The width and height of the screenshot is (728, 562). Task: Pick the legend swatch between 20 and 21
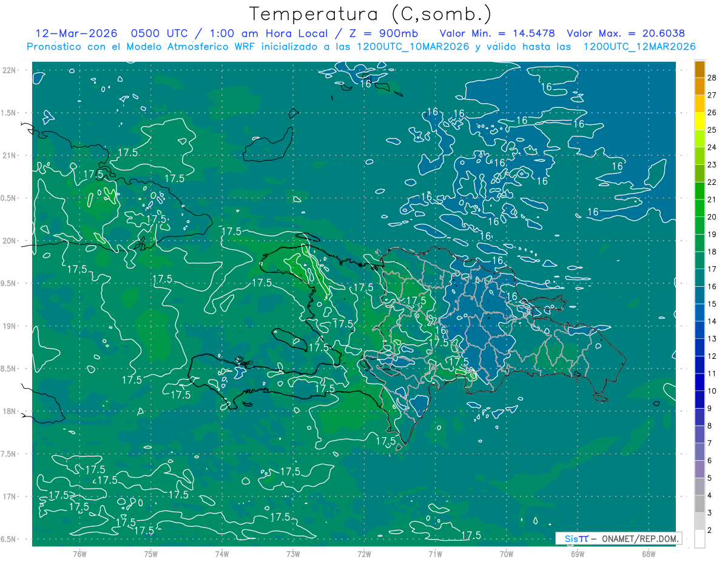699,209
